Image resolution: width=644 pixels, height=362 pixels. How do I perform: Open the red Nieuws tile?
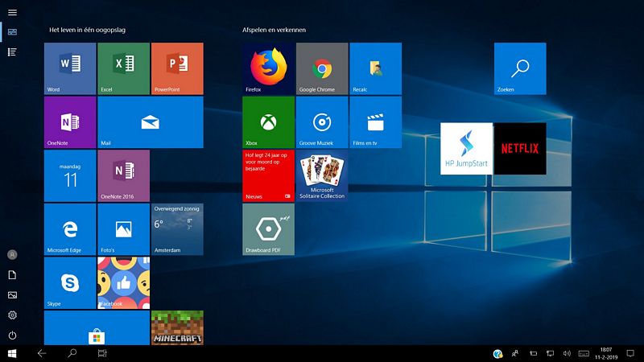tap(269, 175)
